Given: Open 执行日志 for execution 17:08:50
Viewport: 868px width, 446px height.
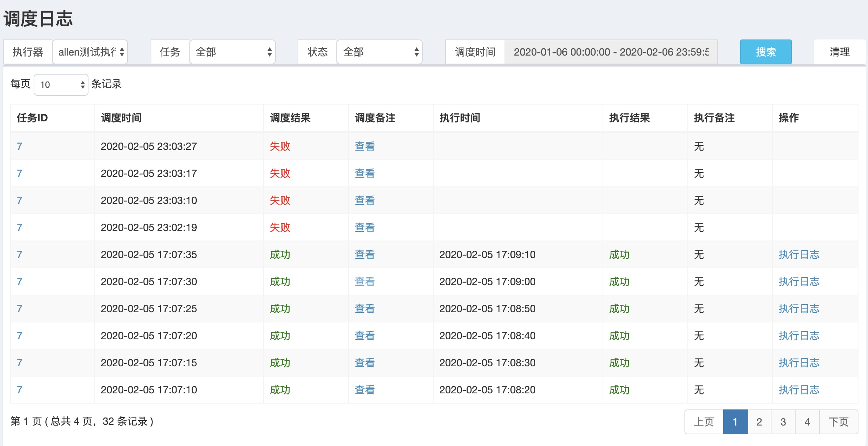Looking at the screenshot, I should (799, 309).
